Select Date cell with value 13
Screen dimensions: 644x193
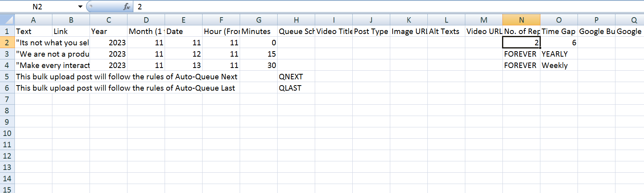tap(183, 65)
